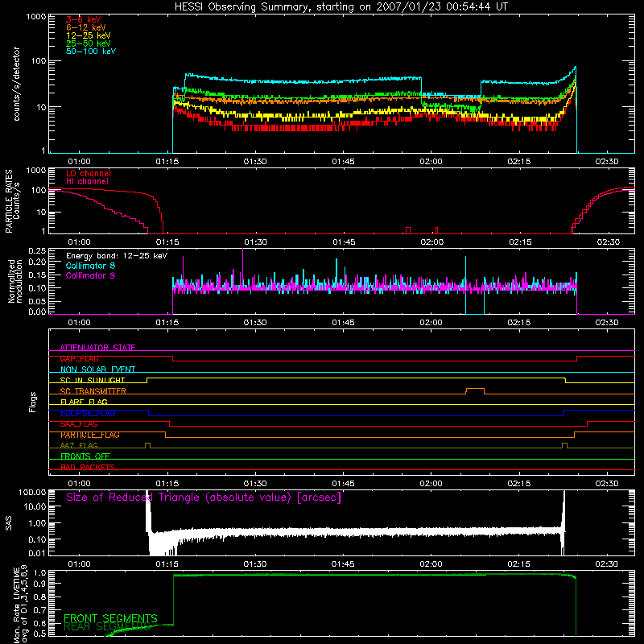Screen dimensions: 644x644
Task: Click the "counts/s/detector" y-axis label
Action: 17,84
